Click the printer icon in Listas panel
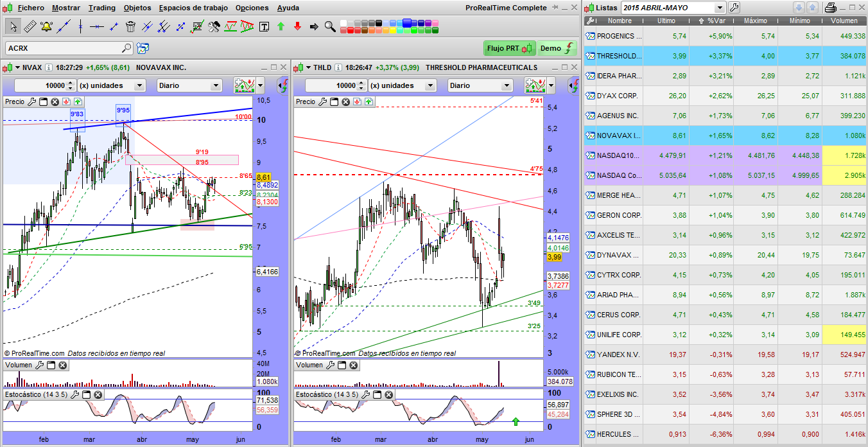The width and height of the screenshot is (868, 447). 829,8
